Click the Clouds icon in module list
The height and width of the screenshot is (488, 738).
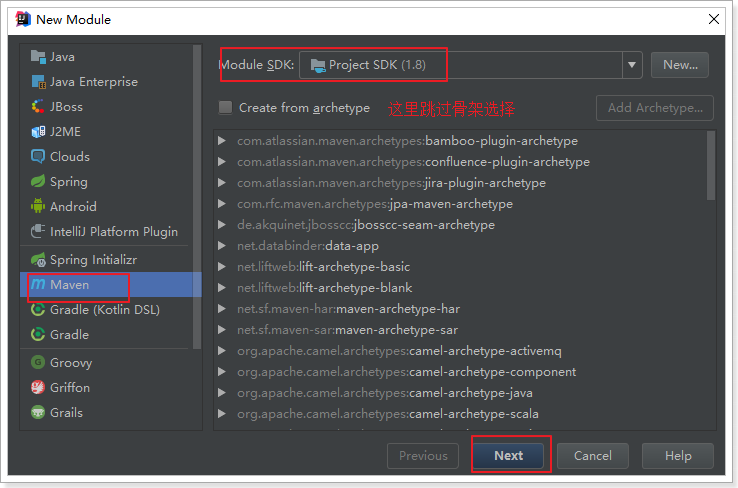pyautogui.click(x=38, y=157)
